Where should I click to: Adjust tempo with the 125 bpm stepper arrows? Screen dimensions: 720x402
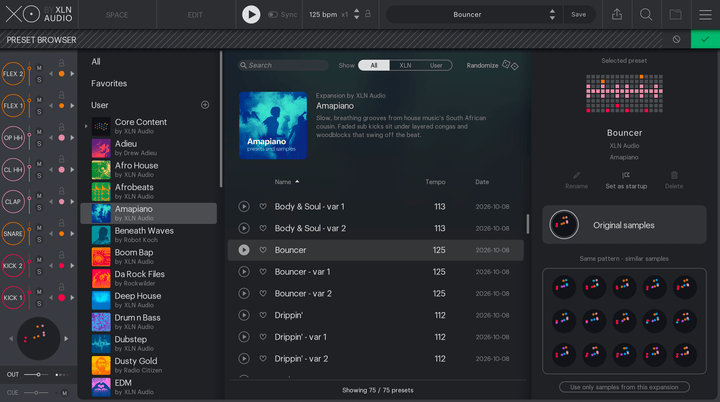point(356,15)
